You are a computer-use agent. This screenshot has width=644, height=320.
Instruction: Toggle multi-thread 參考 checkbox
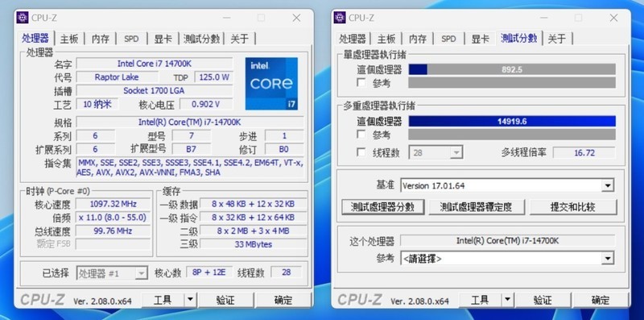361,135
